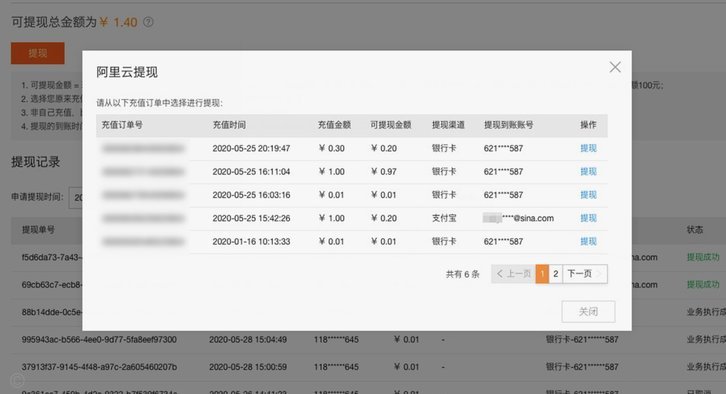The image size is (726, 394).
Task: Select time cell 2020-05-25 16:11:04
Action: [x=251, y=171]
